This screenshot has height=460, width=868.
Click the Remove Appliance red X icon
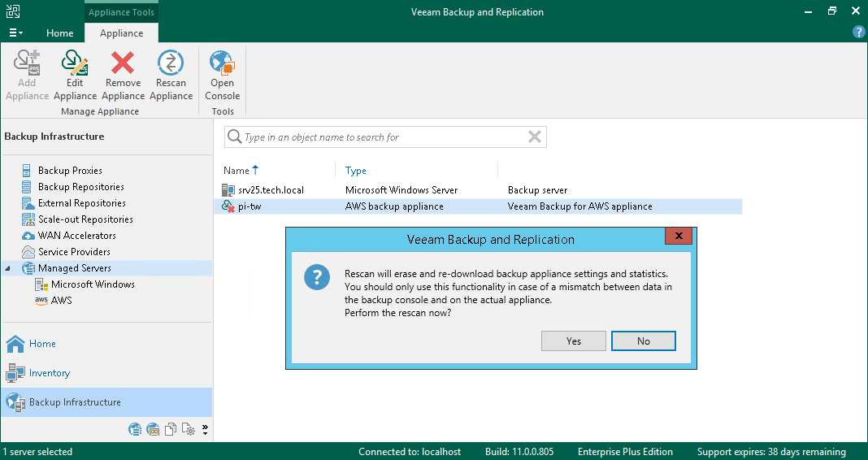(123, 62)
